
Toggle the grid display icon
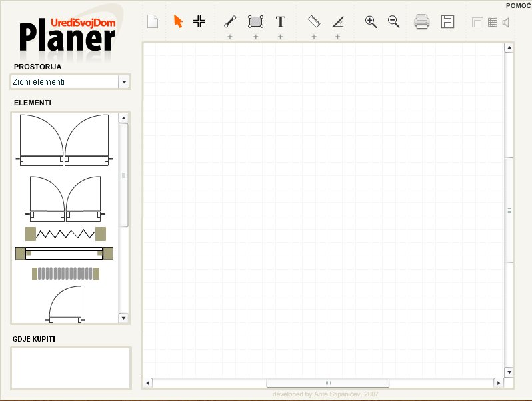point(493,22)
